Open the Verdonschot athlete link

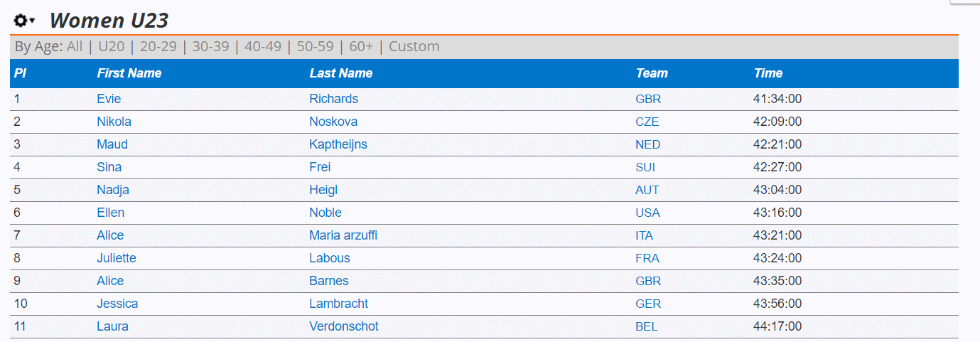(x=344, y=326)
